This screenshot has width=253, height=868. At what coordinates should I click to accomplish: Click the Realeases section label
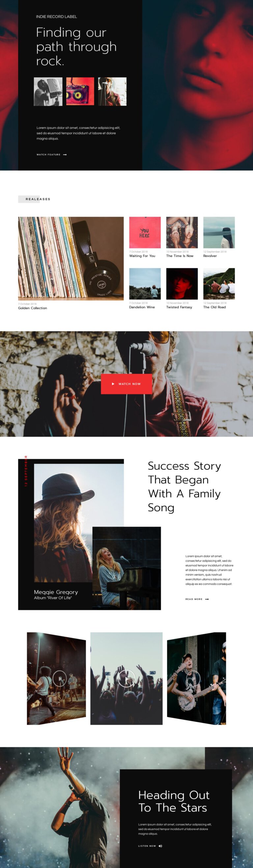pyautogui.click(x=38, y=199)
